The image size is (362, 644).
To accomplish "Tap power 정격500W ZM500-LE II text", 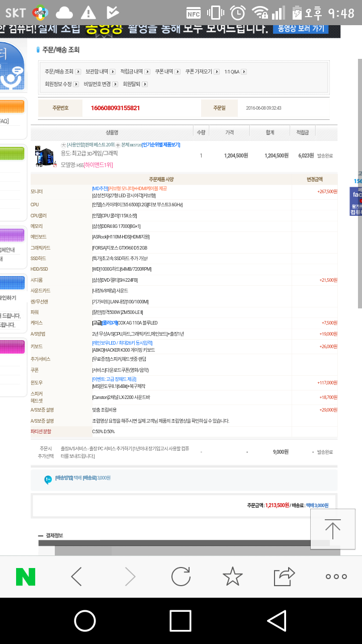I will click(118, 312).
